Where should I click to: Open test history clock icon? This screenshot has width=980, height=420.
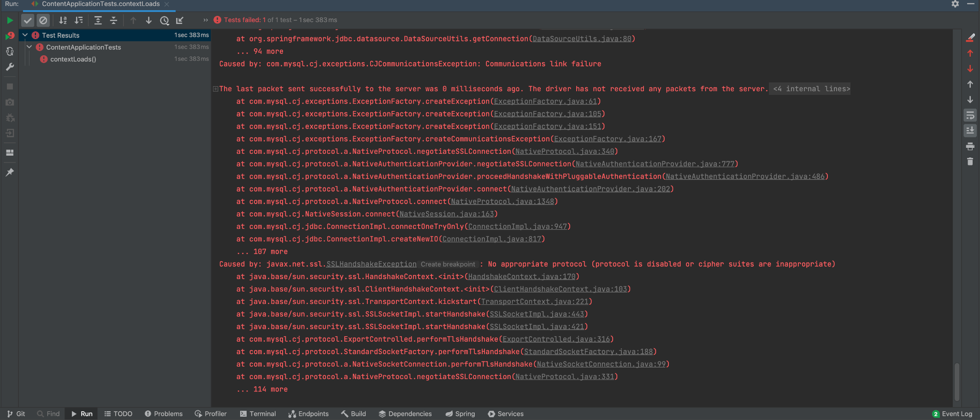coord(164,20)
